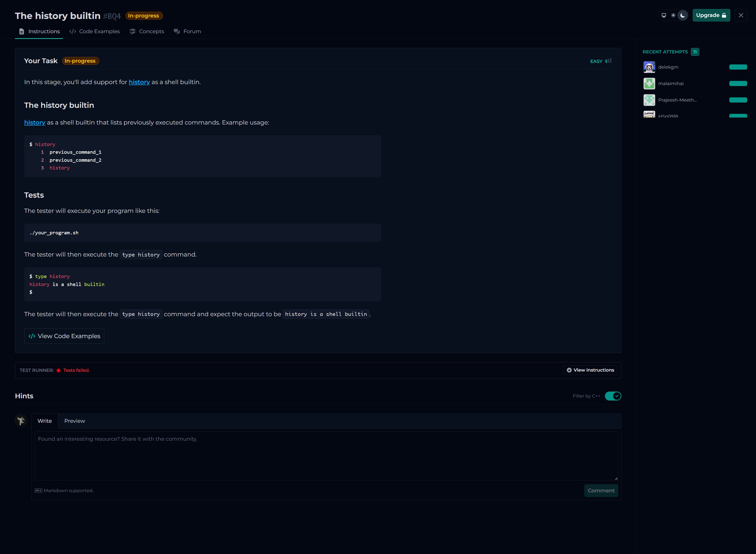The height and width of the screenshot is (554, 756).
Task: Click the View Instructions button
Action: click(590, 370)
